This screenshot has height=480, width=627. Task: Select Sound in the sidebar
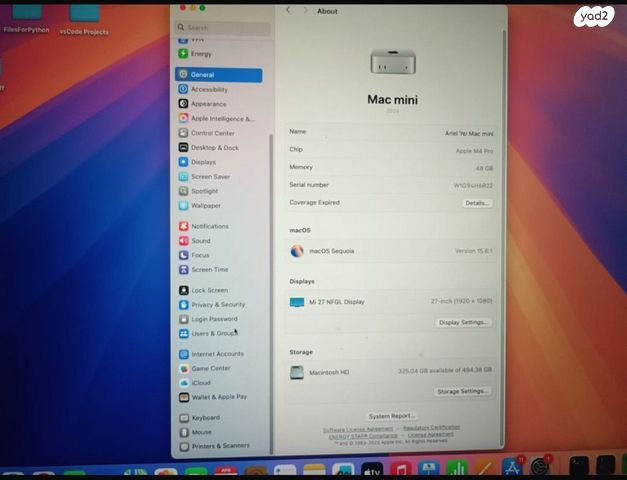click(x=195, y=240)
